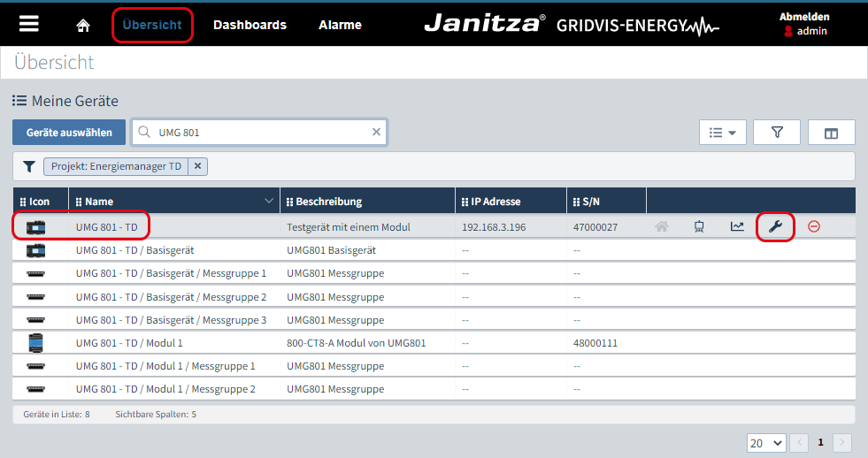Image resolution: width=868 pixels, height=458 pixels.
Task: Click the Geräte auswählen button
Action: (x=69, y=133)
